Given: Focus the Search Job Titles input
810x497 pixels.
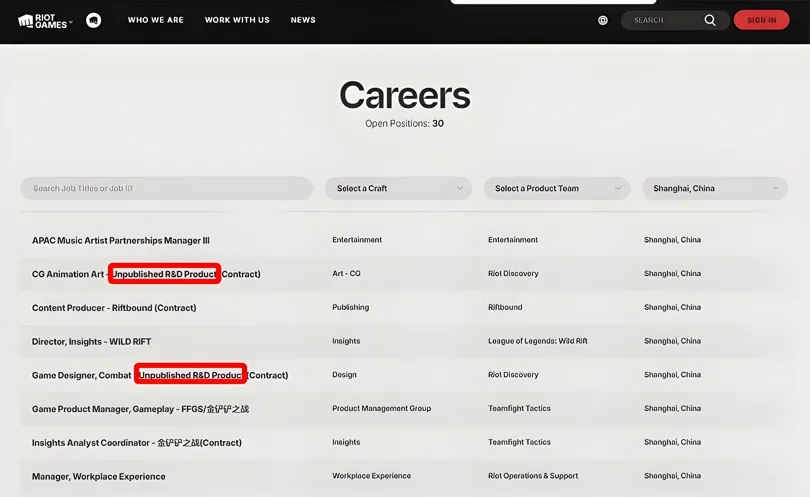Looking at the screenshot, I should click(x=167, y=188).
